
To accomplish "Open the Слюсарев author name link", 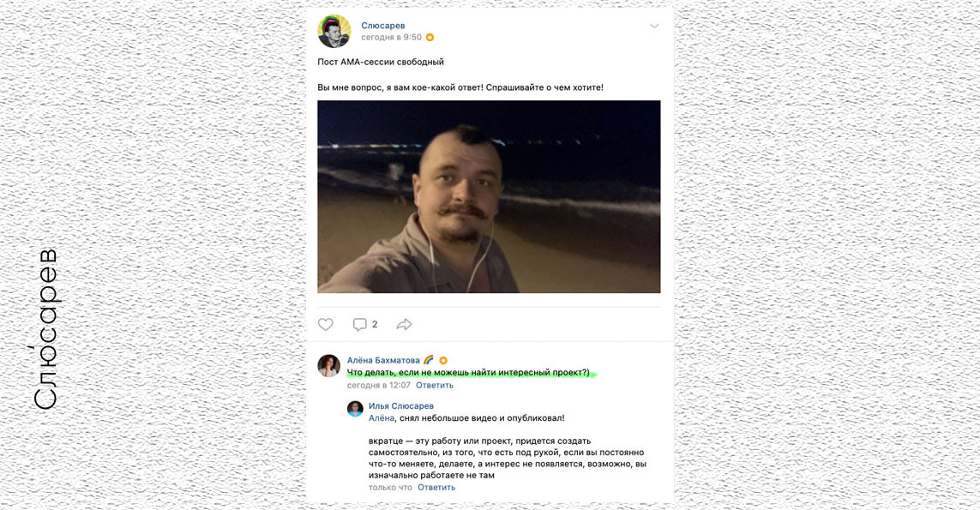I will 383,26.
